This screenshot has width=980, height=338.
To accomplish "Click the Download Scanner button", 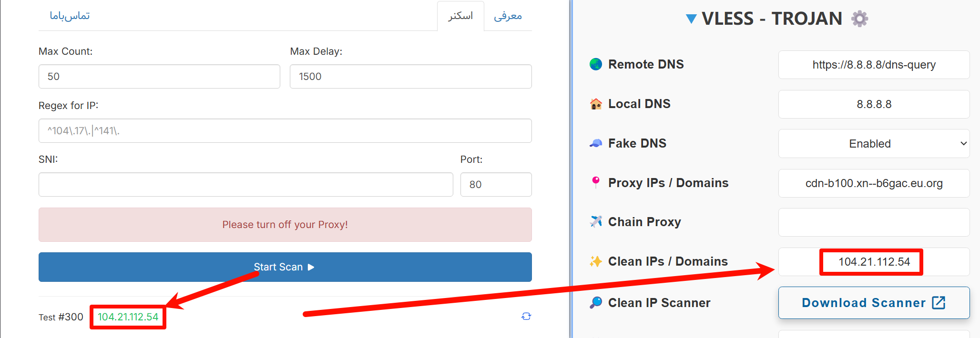I will (x=874, y=303).
